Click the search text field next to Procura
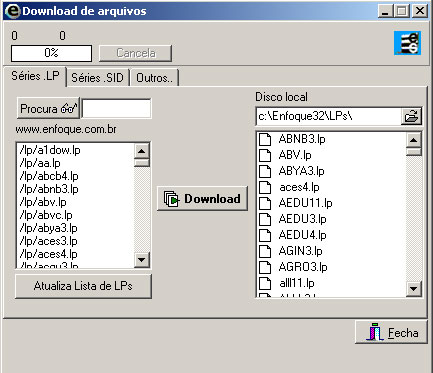The height and width of the screenshot is (373, 433). coord(116,108)
